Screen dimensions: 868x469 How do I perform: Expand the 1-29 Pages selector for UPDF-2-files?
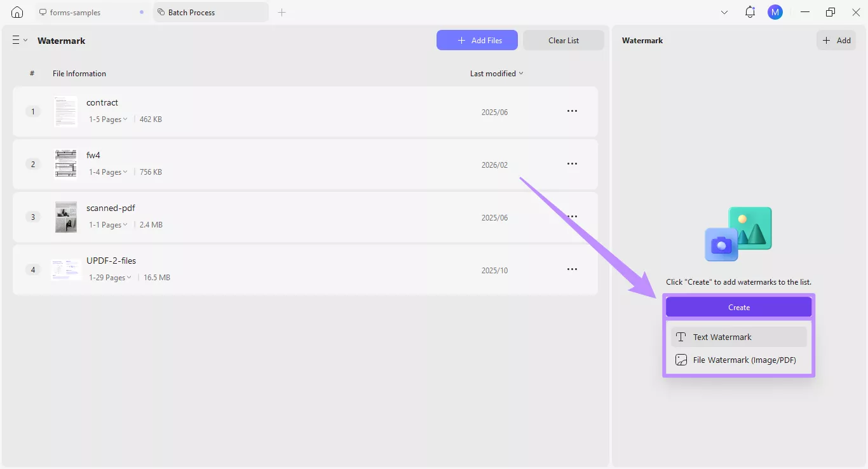tap(110, 277)
